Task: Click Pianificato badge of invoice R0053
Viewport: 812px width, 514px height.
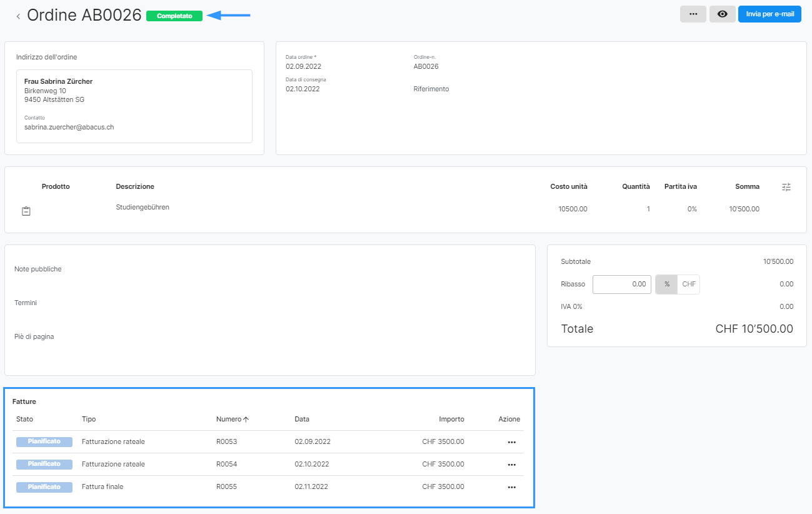Action: click(44, 441)
